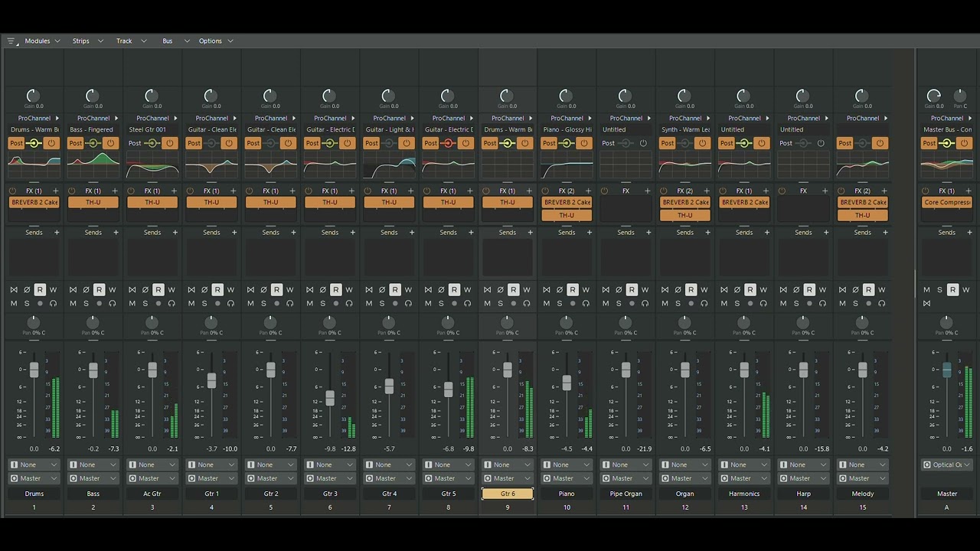Click the Gtr 3 volume fader
The image size is (980, 551).
[330, 398]
